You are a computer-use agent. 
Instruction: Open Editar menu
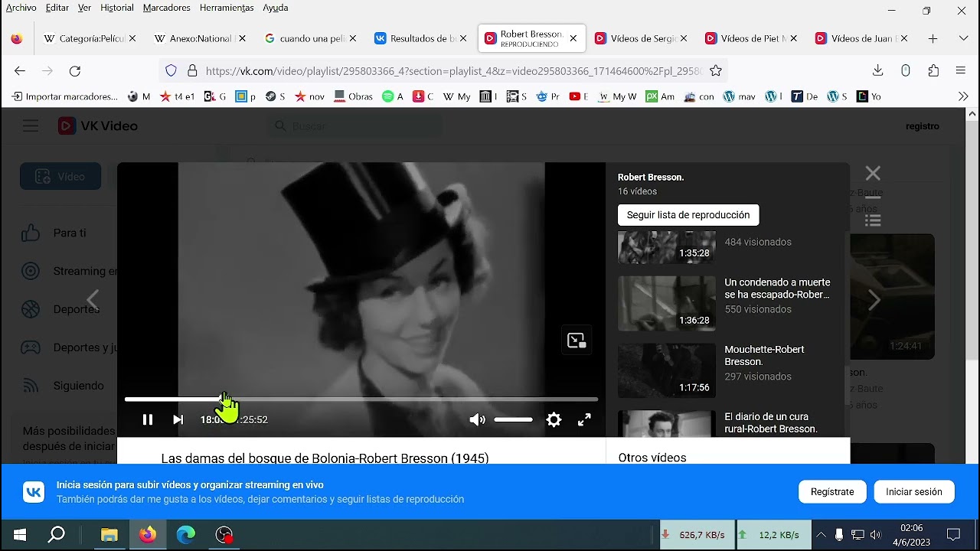point(57,8)
